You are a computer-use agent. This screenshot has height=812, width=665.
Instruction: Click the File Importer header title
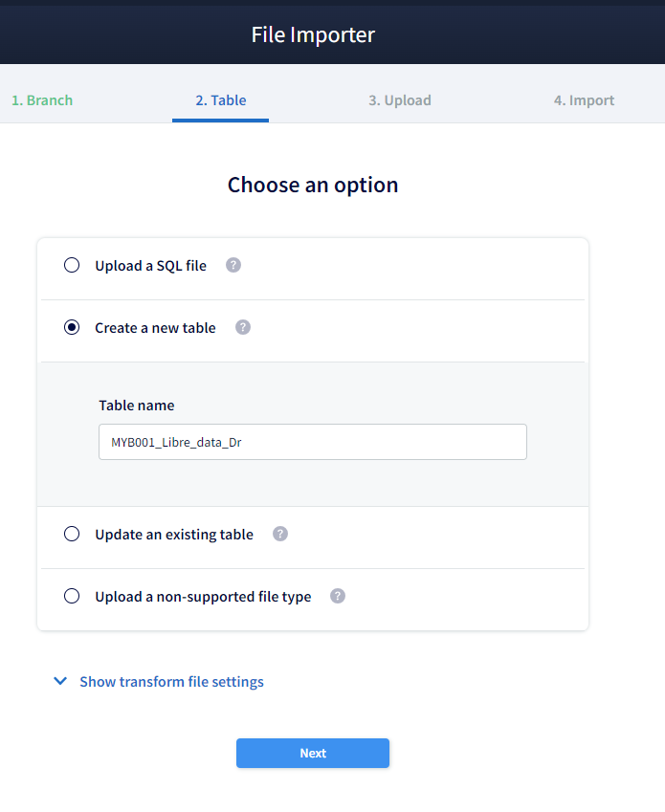coord(313,35)
